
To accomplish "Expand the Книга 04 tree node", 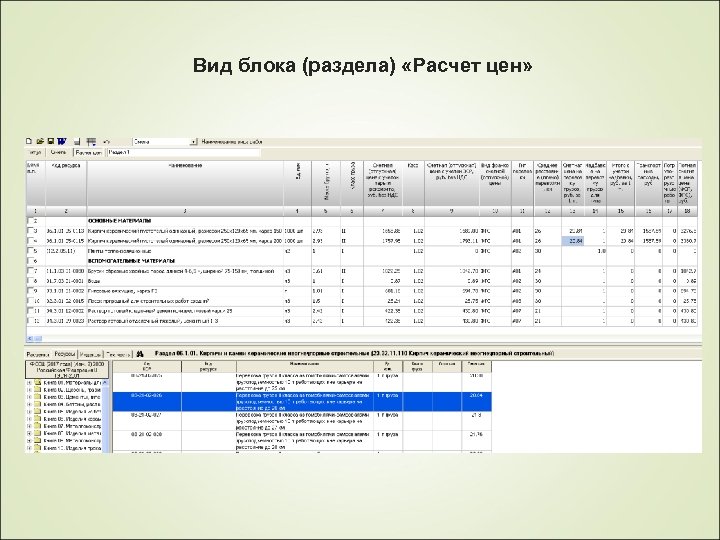I will click(29, 404).
